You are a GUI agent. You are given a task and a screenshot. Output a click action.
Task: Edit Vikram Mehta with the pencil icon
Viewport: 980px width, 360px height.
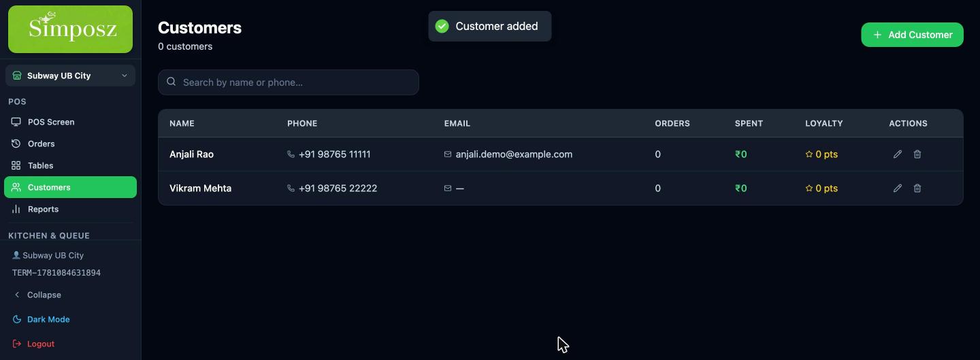click(898, 189)
